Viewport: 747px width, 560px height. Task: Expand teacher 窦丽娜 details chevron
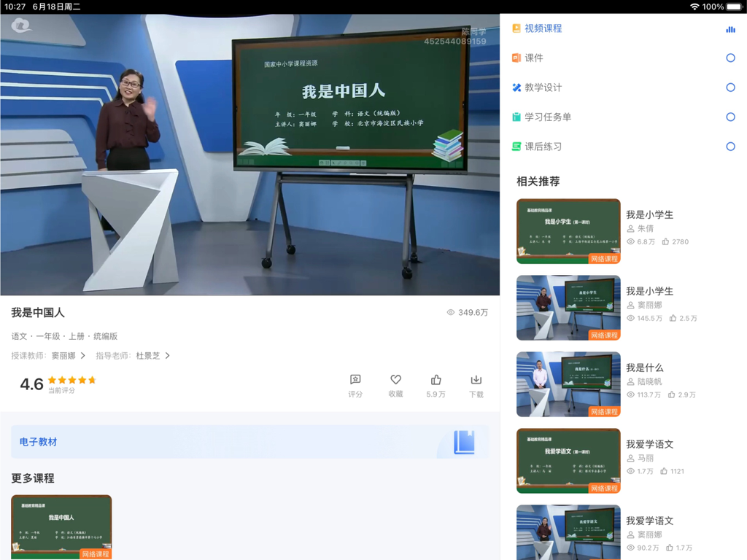[x=83, y=356]
